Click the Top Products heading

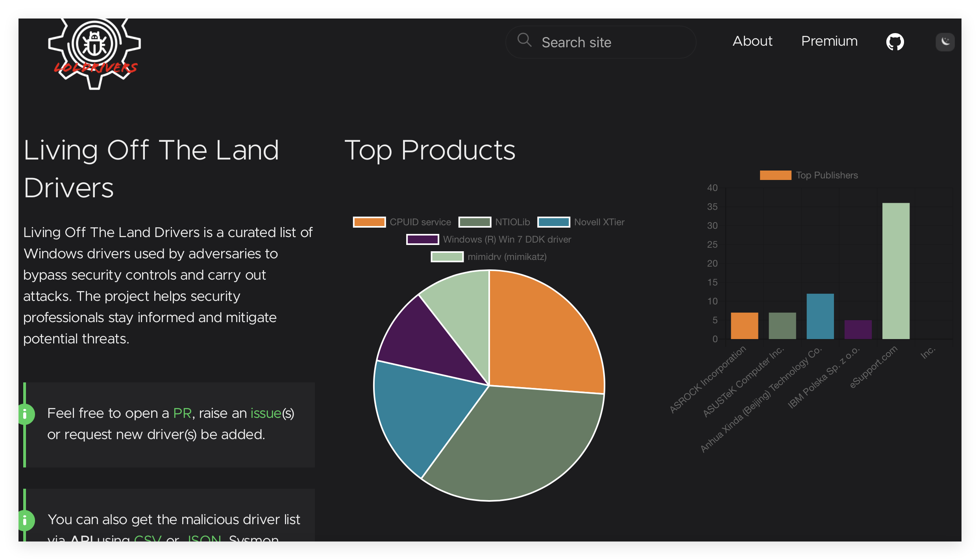pos(430,150)
